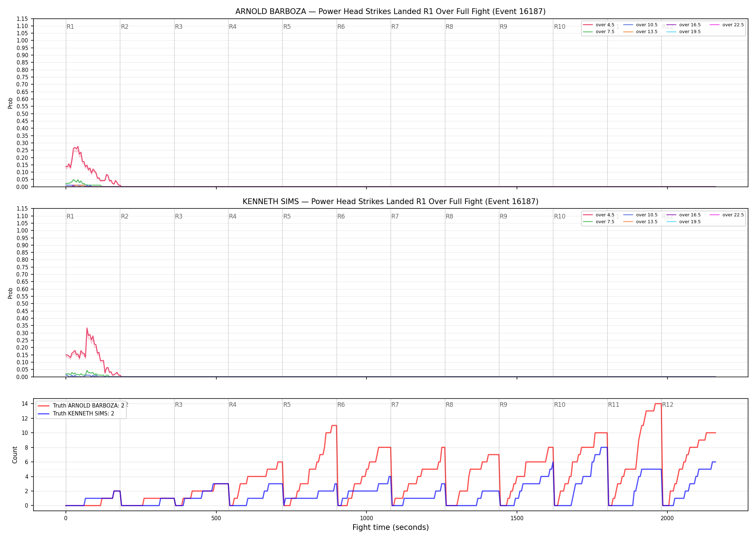The width and height of the screenshot is (756, 540).
Task: Click 'Truth ARNOLD BARBOZA: 2' legend entry
Action: 81,406
